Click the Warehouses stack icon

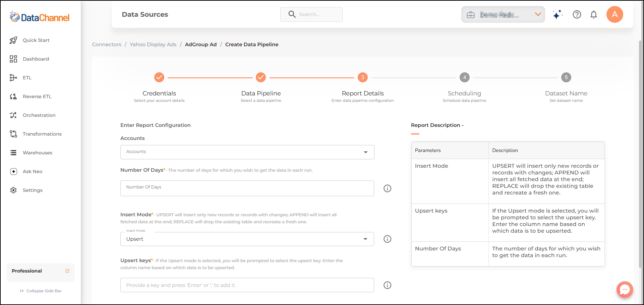point(13,153)
